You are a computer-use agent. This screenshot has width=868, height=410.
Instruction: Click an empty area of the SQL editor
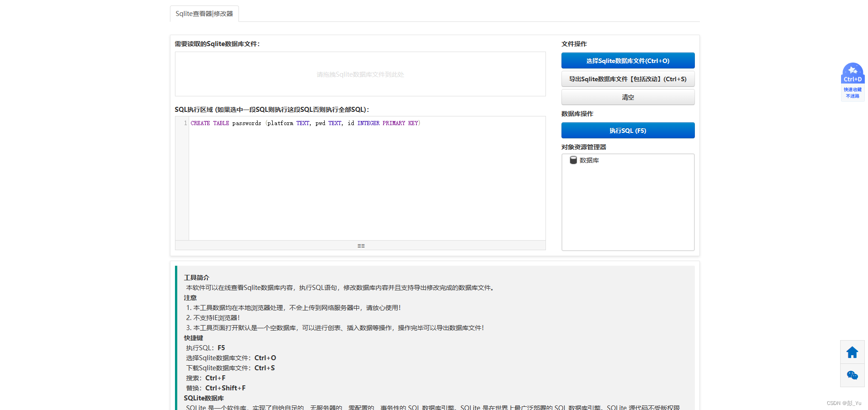pos(365,183)
